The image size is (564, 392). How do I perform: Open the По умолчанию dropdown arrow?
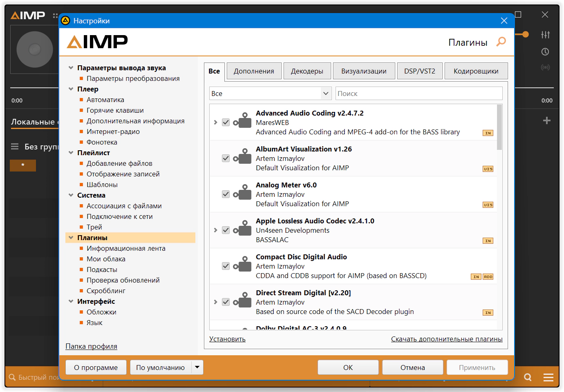pos(197,367)
